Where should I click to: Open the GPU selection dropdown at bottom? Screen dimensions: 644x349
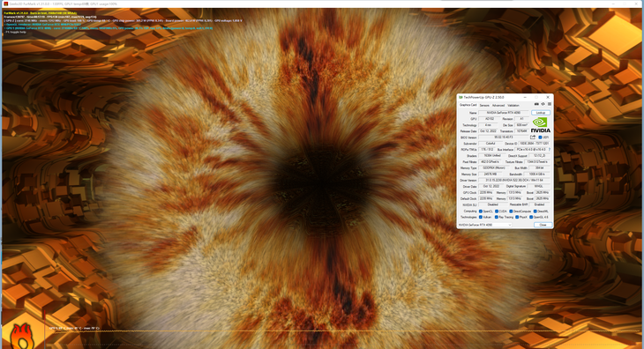pyautogui.click(x=484, y=225)
